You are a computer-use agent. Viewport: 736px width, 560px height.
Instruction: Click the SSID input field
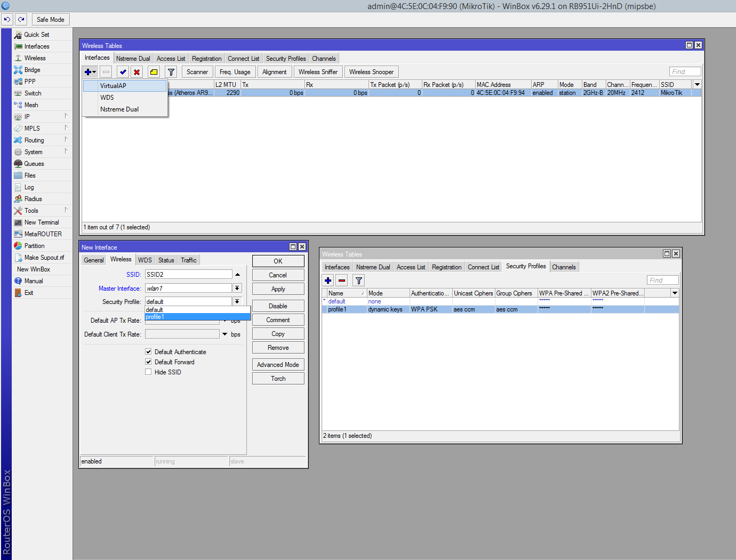coord(189,274)
